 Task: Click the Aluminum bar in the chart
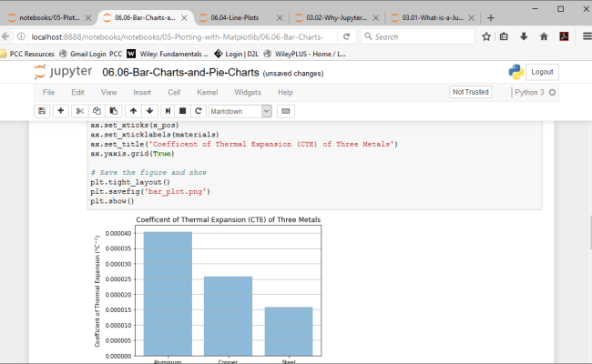pyautogui.click(x=168, y=293)
